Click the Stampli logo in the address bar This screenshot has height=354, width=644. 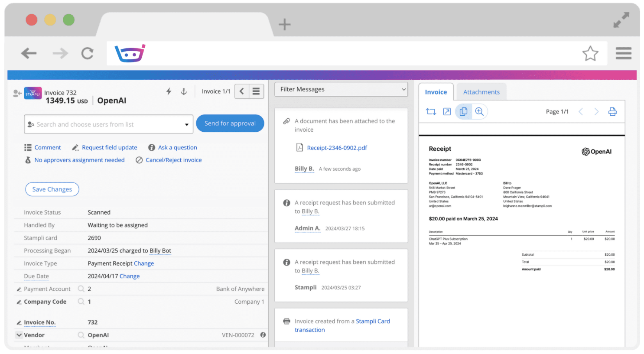[x=130, y=53]
